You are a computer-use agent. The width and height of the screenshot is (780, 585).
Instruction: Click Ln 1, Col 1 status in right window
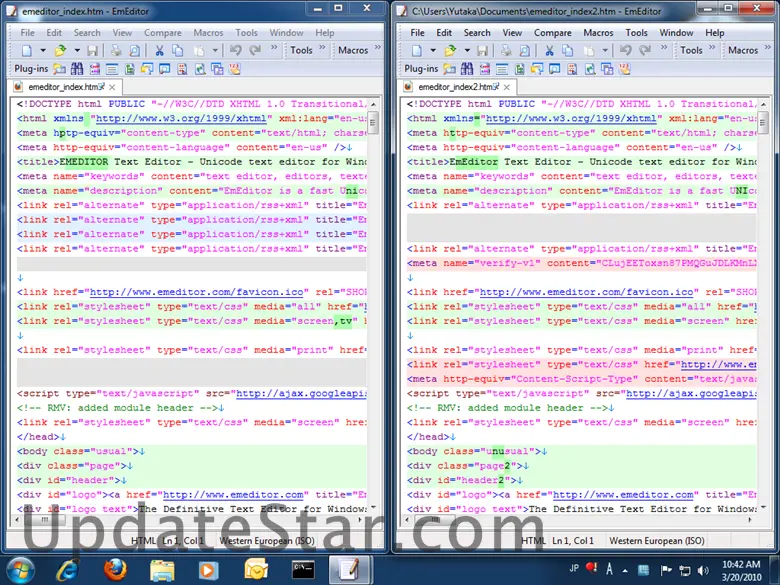coord(573,541)
